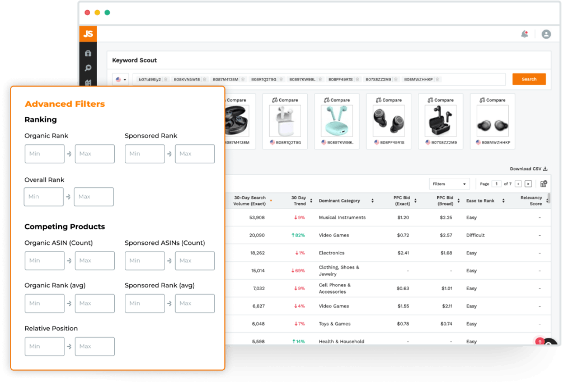The image size is (573, 392).
Task: Click the table vertical scrollbar
Action: (549, 198)
